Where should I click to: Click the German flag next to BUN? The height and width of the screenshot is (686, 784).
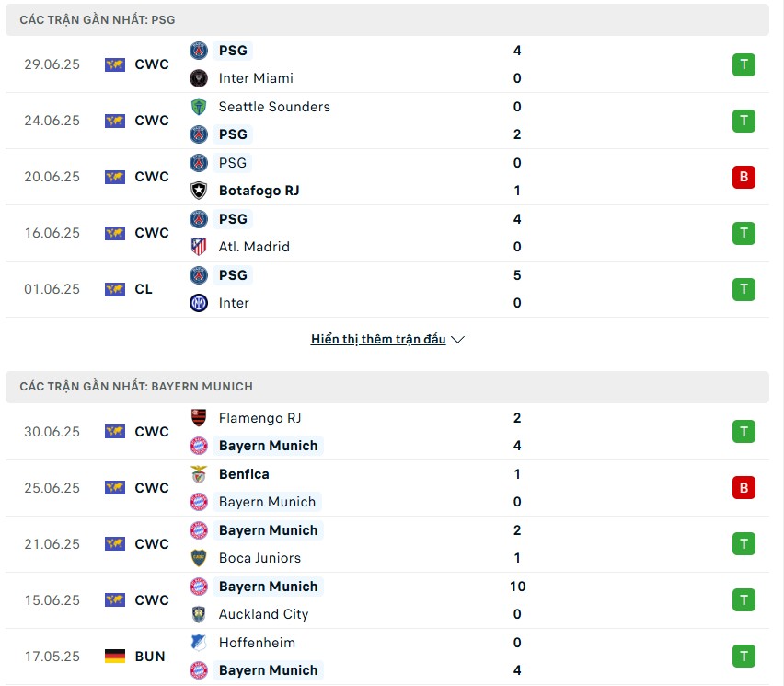[115, 656]
